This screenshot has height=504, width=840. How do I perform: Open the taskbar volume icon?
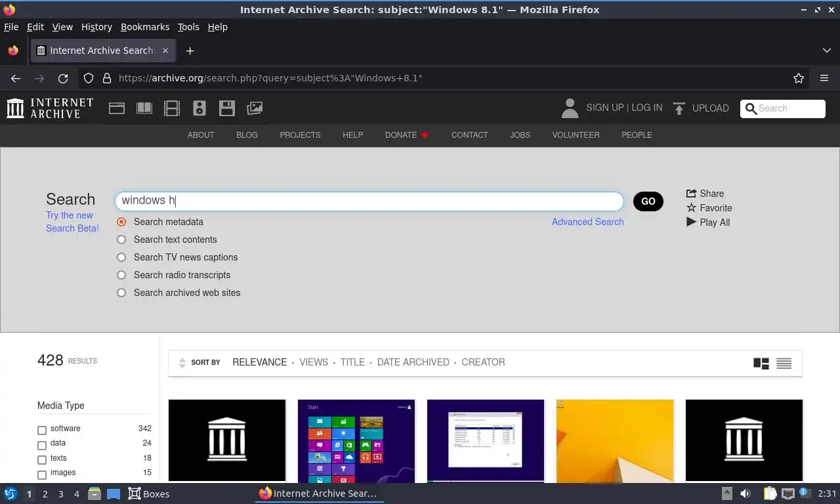click(745, 493)
